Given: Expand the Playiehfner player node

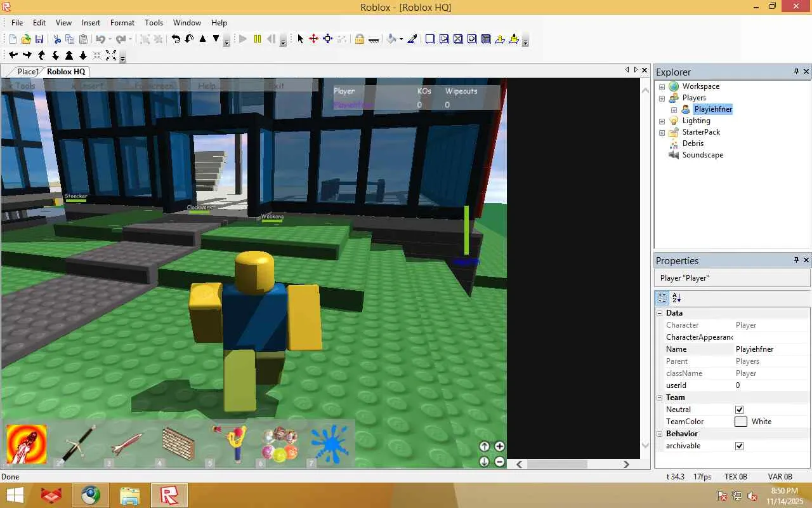Looking at the screenshot, I should click(674, 109).
